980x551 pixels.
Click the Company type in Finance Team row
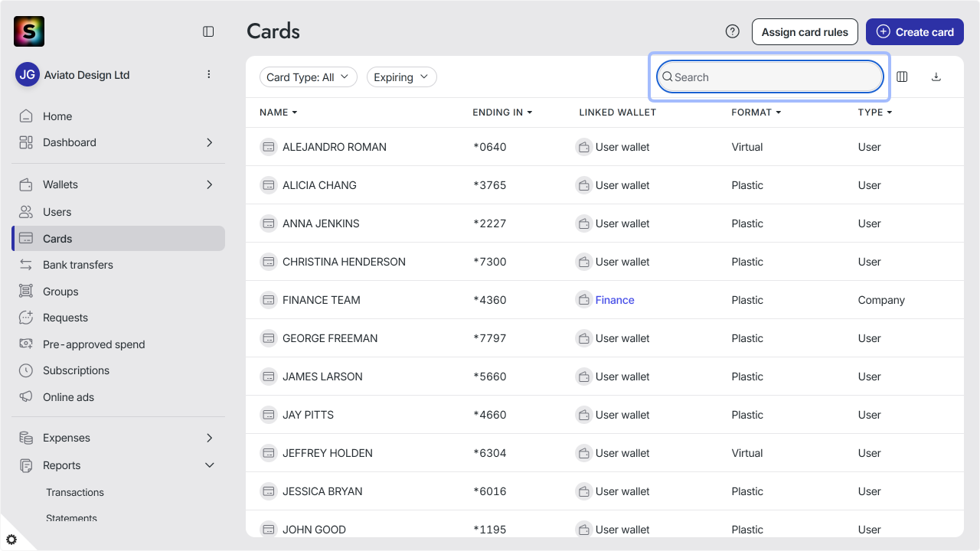pos(881,300)
